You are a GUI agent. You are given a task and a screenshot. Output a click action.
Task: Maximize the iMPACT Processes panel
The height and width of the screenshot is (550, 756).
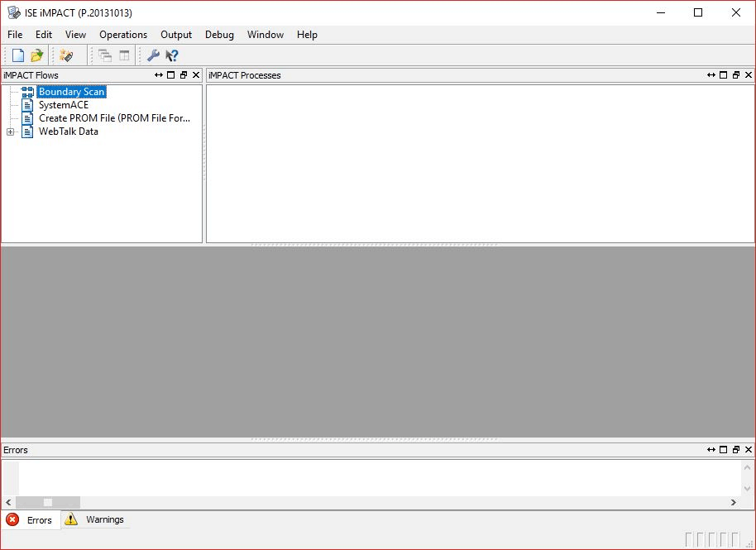(x=724, y=75)
